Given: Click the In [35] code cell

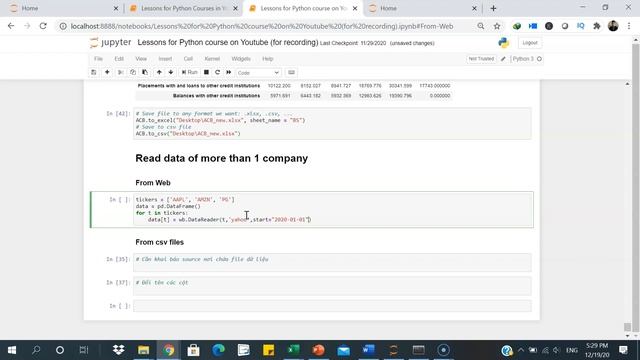Looking at the screenshot, I should coord(332,262).
